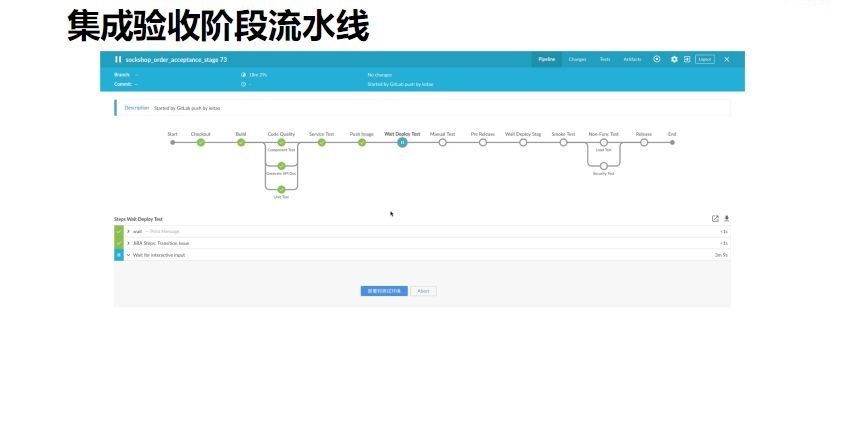
Task: Download the step log icon
Action: pos(727,218)
